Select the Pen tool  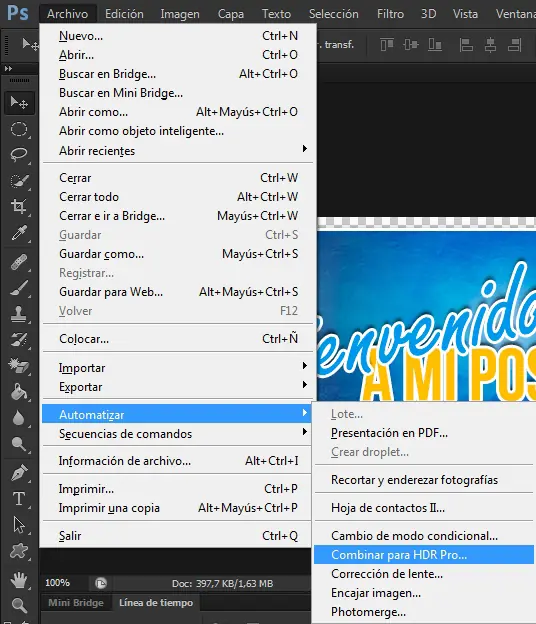click(x=19, y=473)
